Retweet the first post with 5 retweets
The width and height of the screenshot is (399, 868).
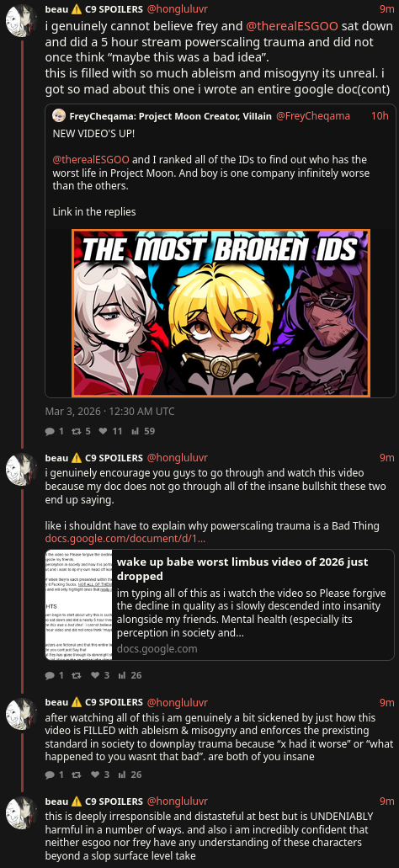(77, 431)
